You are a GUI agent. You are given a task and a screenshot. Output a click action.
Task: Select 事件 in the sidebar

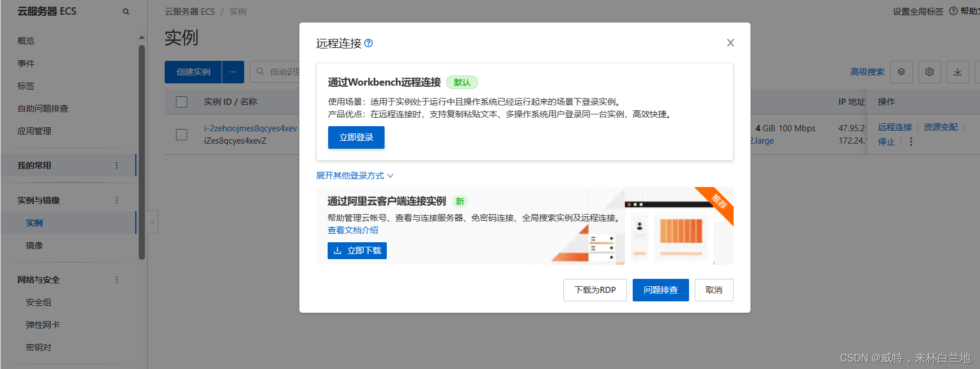pos(26,64)
